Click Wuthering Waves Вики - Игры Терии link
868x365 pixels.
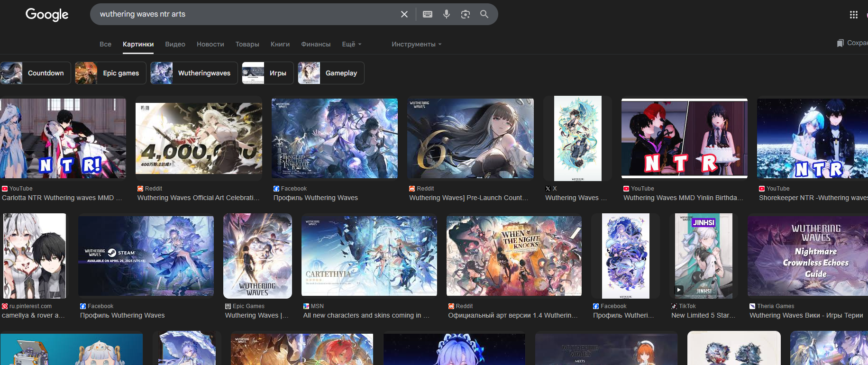(x=806, y=315)
